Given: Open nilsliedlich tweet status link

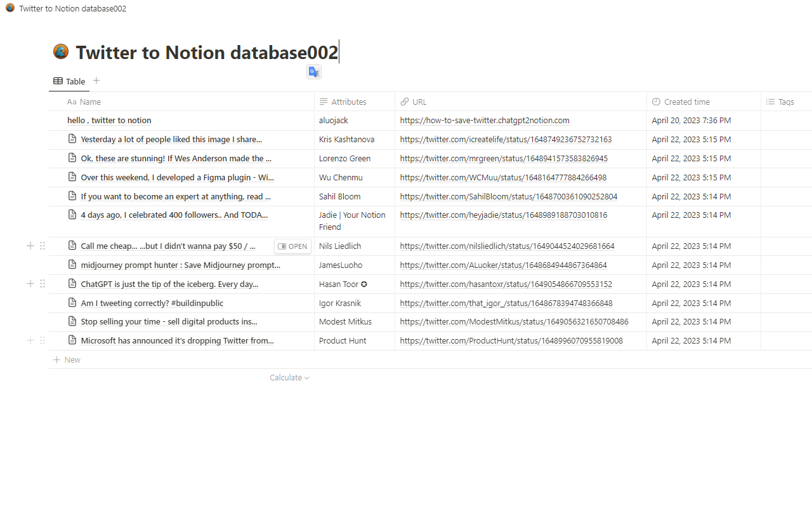Looking at the screenshot, I should [507, 246].
